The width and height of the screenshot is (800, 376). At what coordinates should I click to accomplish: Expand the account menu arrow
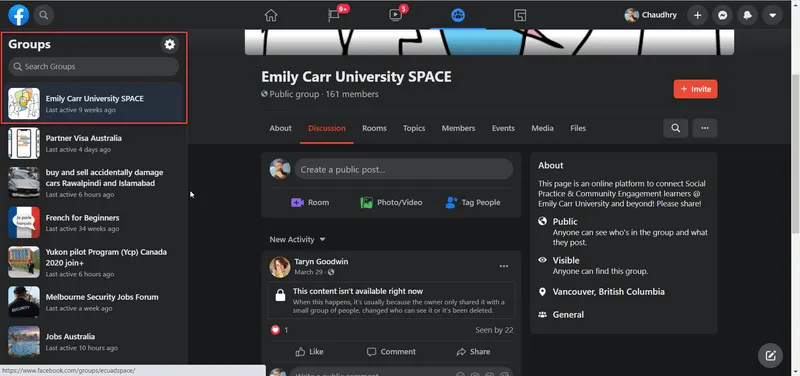[772, 15]
